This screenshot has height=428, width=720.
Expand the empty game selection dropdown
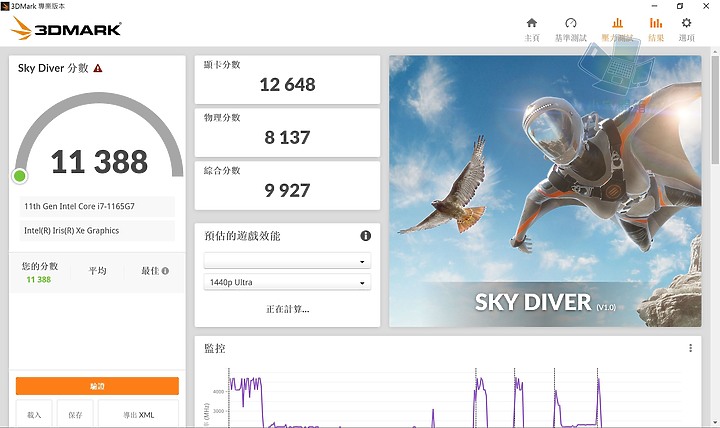tap(287, 261)
